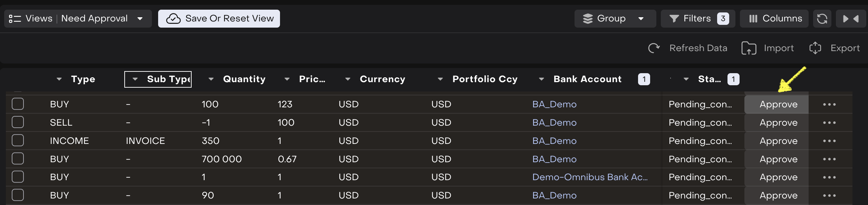Sort by the Quantity column header

(x=244, y=79)
